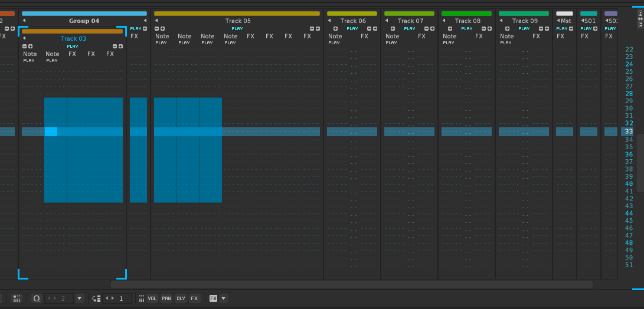This screenshot has width=644, height=309.
Task: Toggle the VOL volume column
Action: [152, 298]
